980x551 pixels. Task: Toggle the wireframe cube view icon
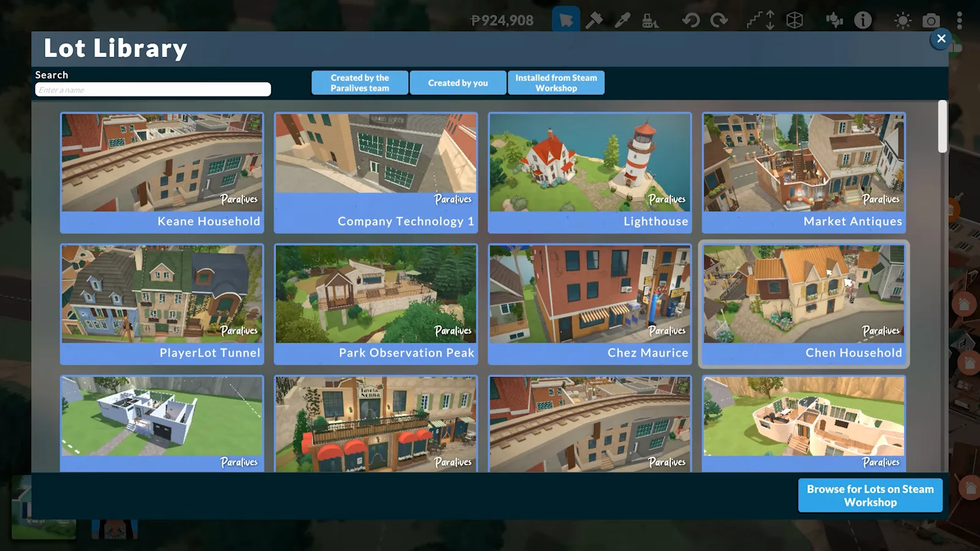(794, 20)
